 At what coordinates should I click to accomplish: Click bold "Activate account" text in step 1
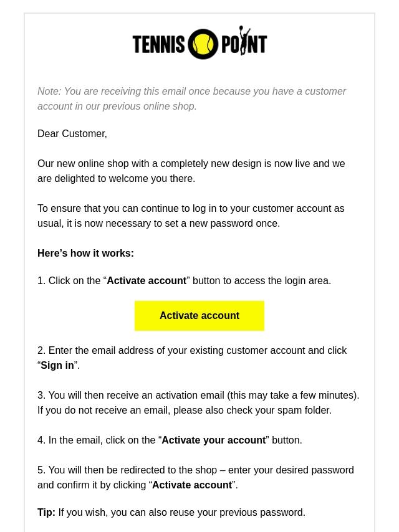pos(147,280)
